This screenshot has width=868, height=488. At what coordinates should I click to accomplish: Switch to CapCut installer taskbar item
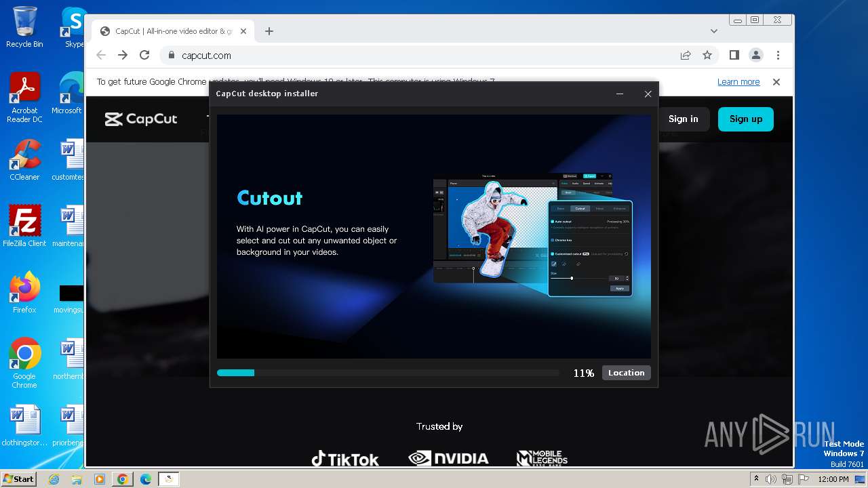(x=169, y=479)
